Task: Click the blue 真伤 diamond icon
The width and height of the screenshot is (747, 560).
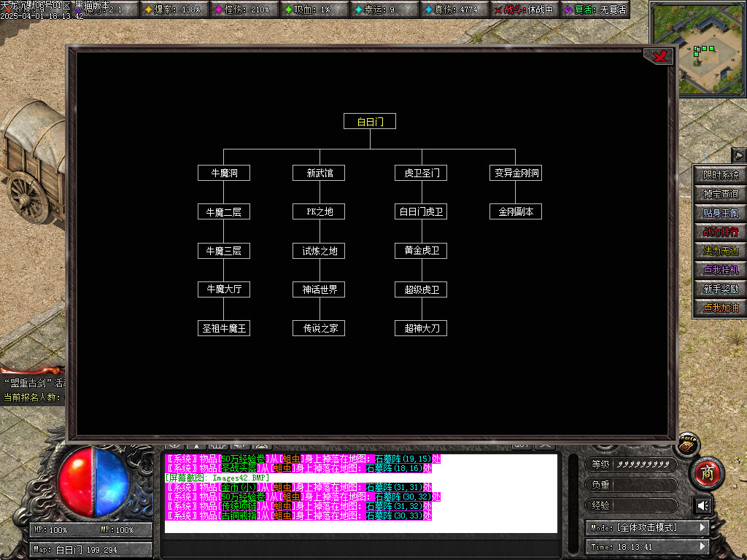Action: coord(428,9)
